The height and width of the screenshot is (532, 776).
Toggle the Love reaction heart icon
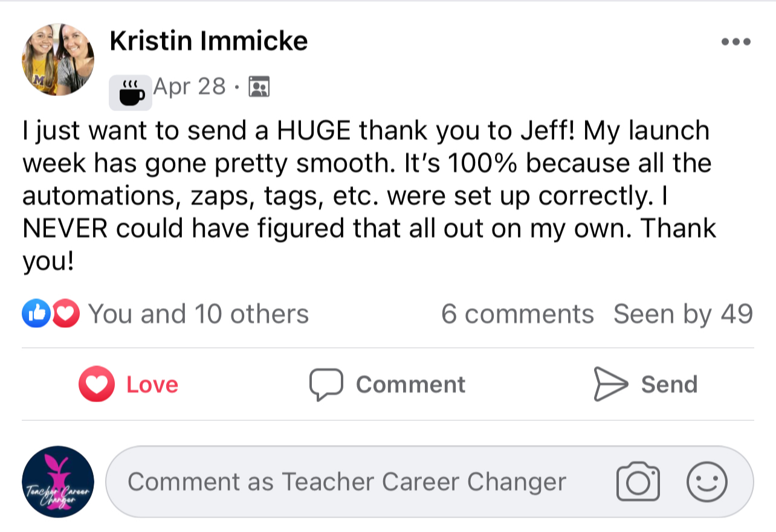(96, 385)
